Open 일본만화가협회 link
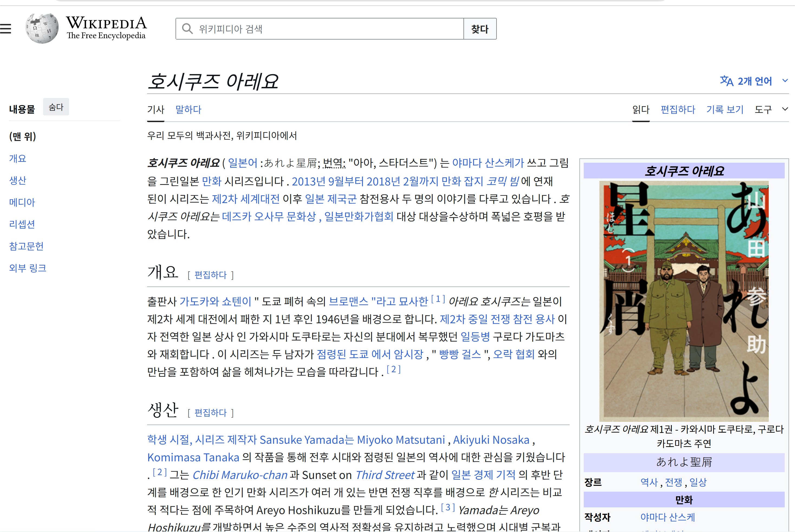Image resolution: width=795 pixels, height=532 pixels. pos(359,217)
